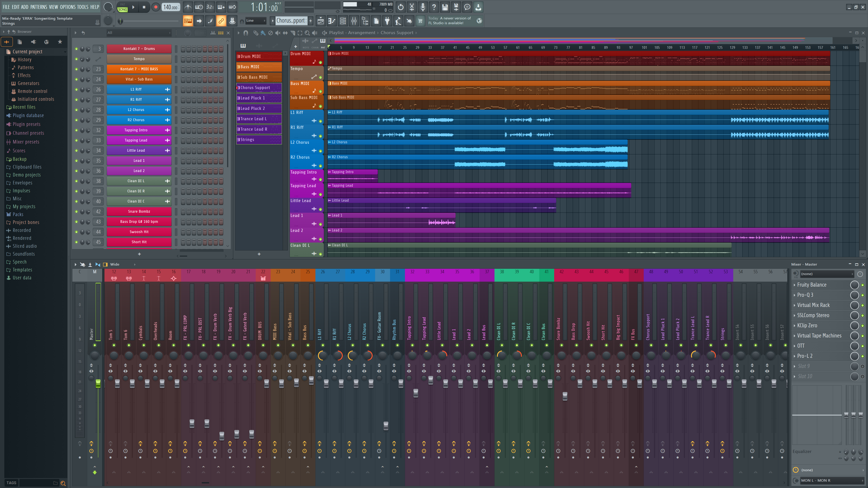
Task: Open the Vital - Sub Bass channel button
Action: pos(139,79)
